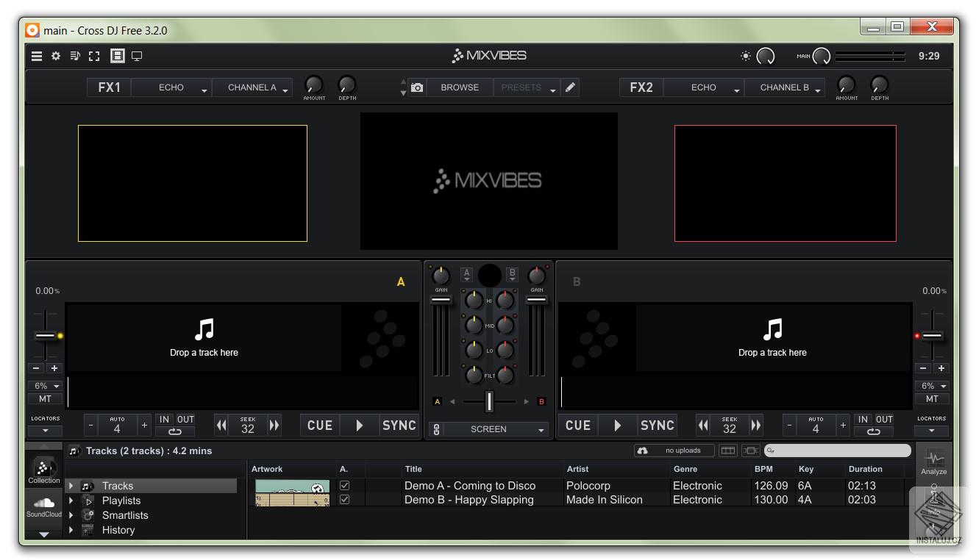Click the BROWSE button at the top
976x560 pixels.
coord(459,87)
